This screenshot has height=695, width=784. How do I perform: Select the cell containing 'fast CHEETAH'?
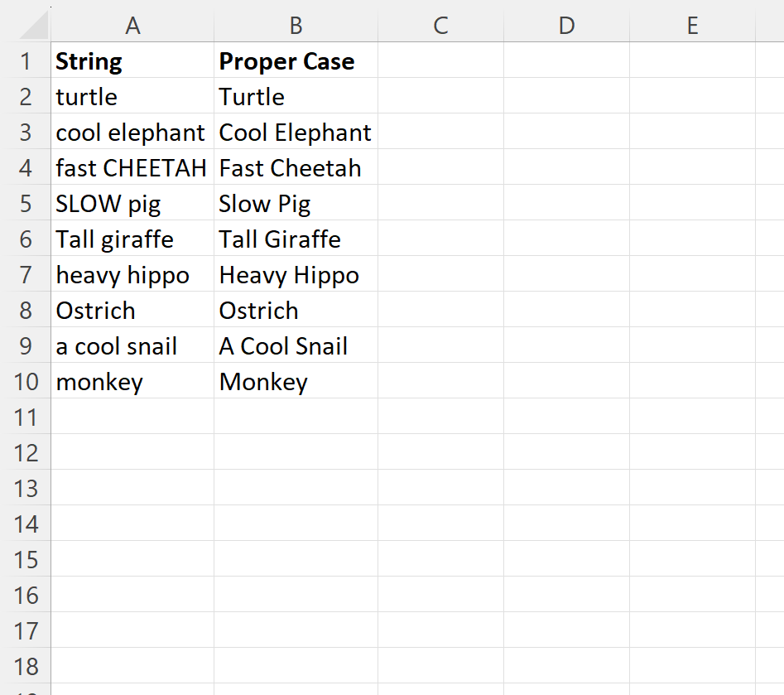132,167
